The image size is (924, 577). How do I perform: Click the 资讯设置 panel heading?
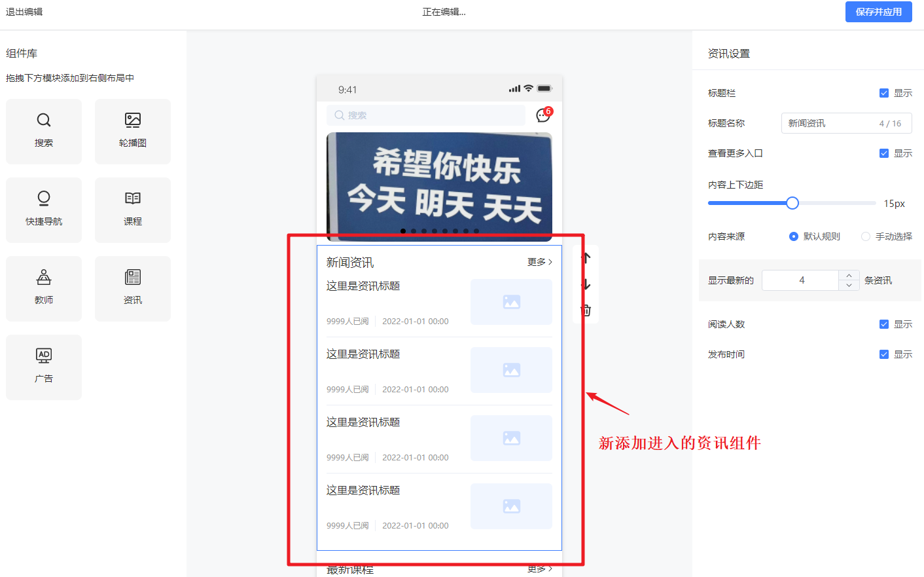pos(729,54)
